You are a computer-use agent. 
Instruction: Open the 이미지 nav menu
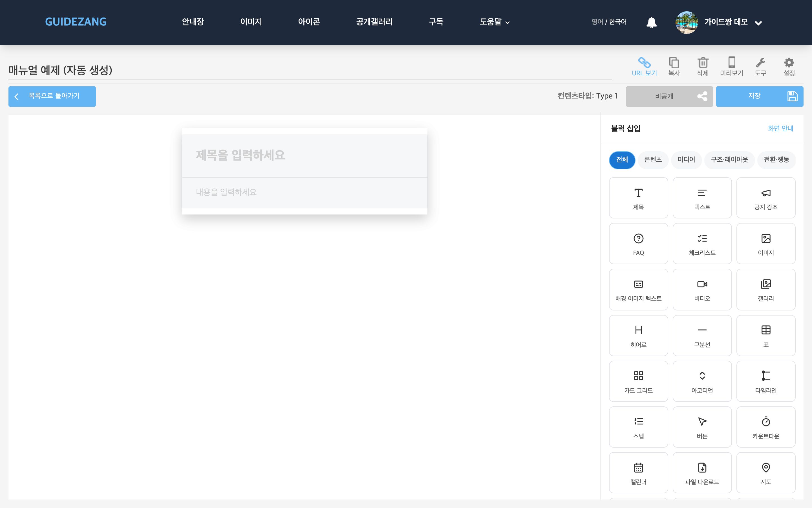(x=251, y=22)
